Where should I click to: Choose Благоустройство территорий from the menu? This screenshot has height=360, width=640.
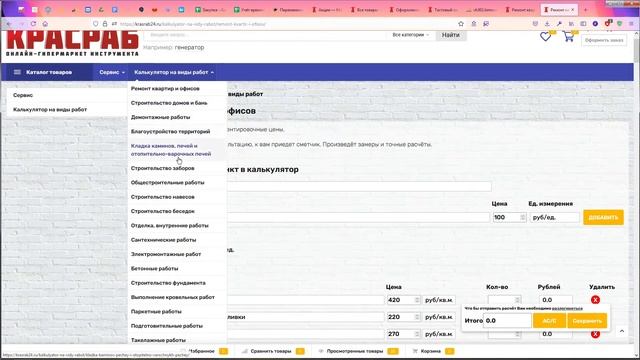coord(170,131)
